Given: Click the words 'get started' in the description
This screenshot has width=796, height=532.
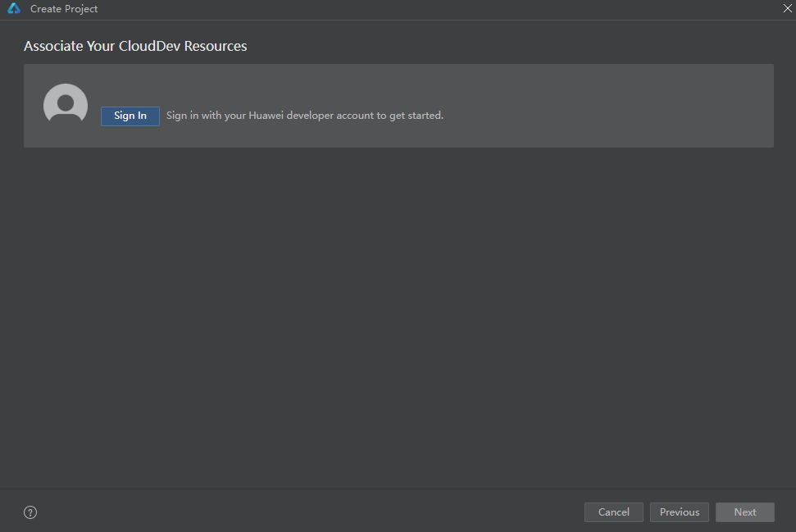Looking at the screenshot, I should [x=416, y=116].
